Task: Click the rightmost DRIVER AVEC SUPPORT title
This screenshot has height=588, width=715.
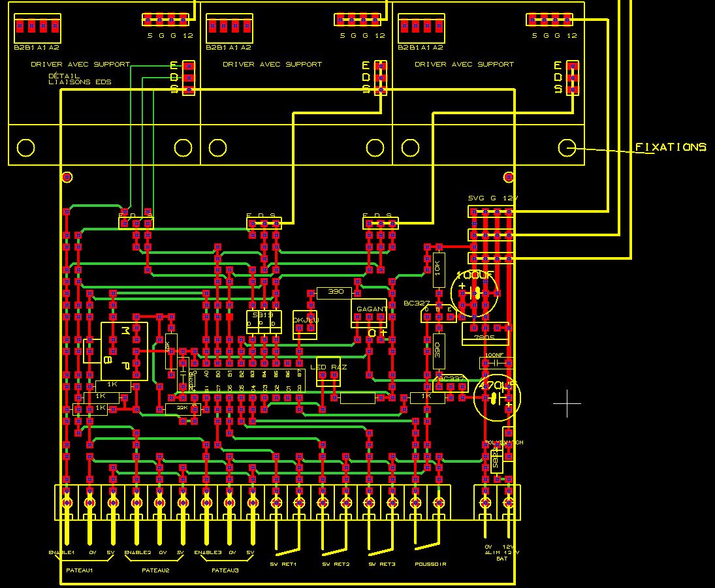Action: click(x=464, y=64)
